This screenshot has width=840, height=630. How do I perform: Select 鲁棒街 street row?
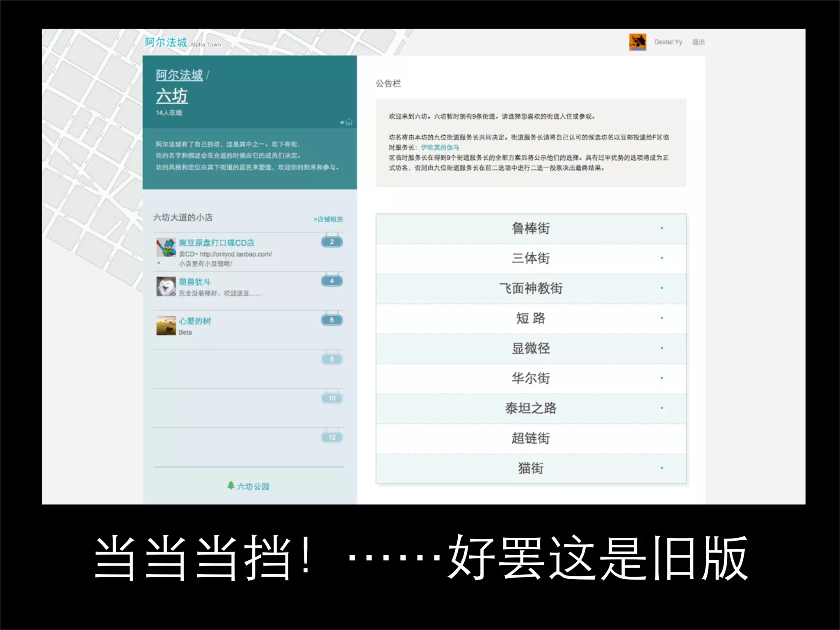[x=530, y=228]
